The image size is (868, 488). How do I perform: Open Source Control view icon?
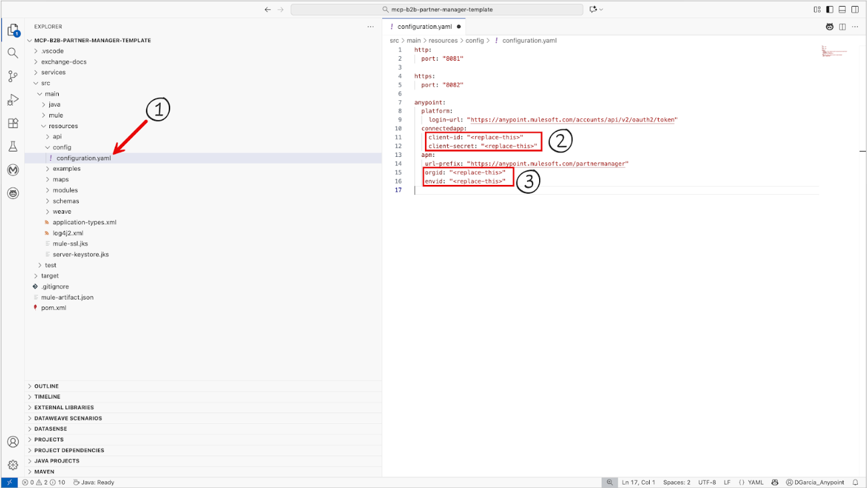pos(13,76)
